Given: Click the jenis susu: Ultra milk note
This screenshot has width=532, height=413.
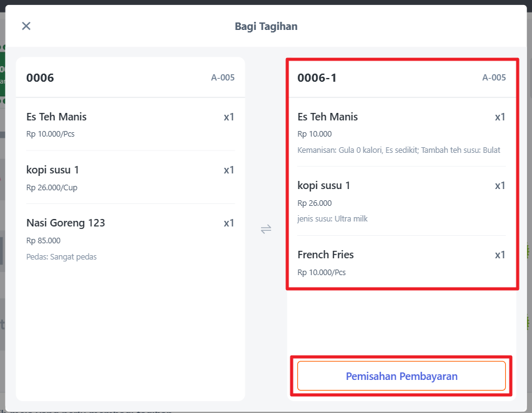Looking at the screenshot, I should click(332, 219).
